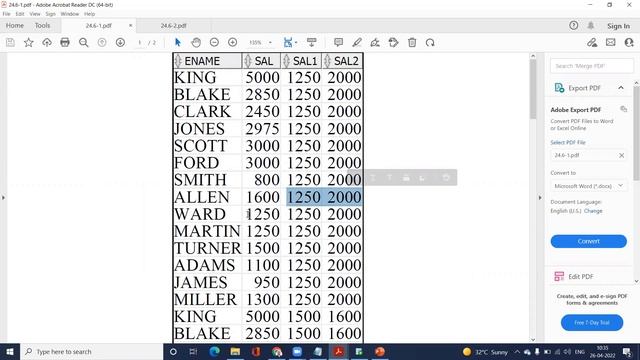Click the Save file icon

coord(10,42)
